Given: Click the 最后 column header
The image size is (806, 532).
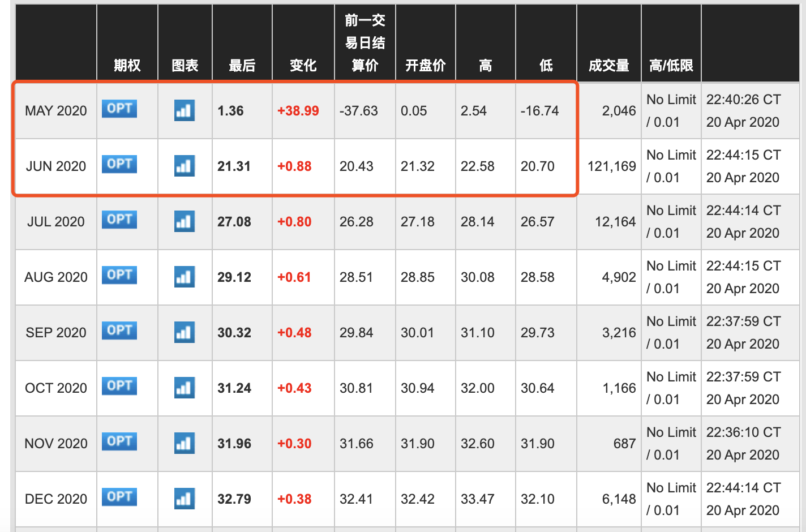Looking at the screenshot, I should 242,66.
